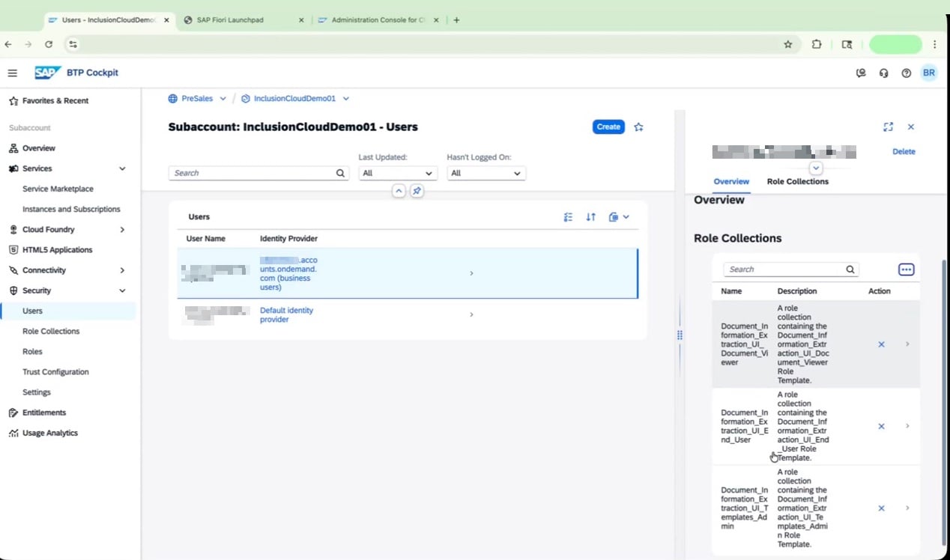
Task: Remove Templates_Admin role collection with X
Action: pyautogui.click(x=881, y=508)
